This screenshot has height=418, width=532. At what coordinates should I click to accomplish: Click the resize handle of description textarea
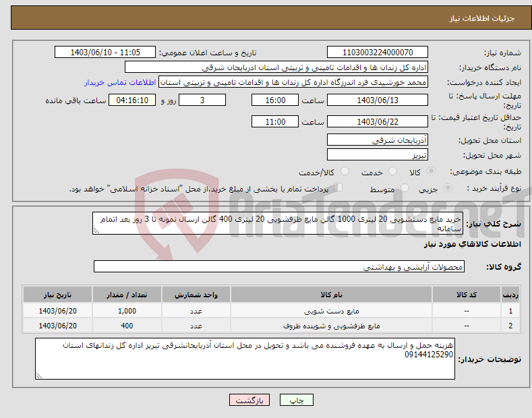pos(96,231)
